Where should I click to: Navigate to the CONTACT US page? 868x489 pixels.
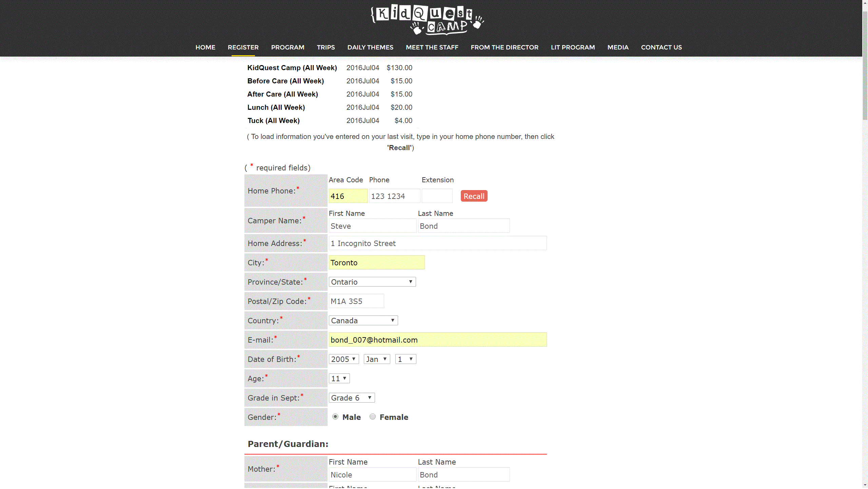(661, 47)
